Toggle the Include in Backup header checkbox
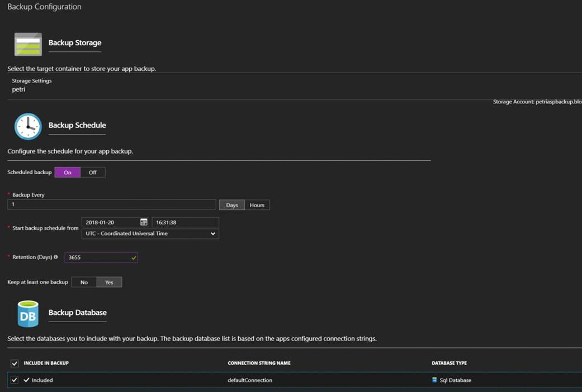 point(15,364)
